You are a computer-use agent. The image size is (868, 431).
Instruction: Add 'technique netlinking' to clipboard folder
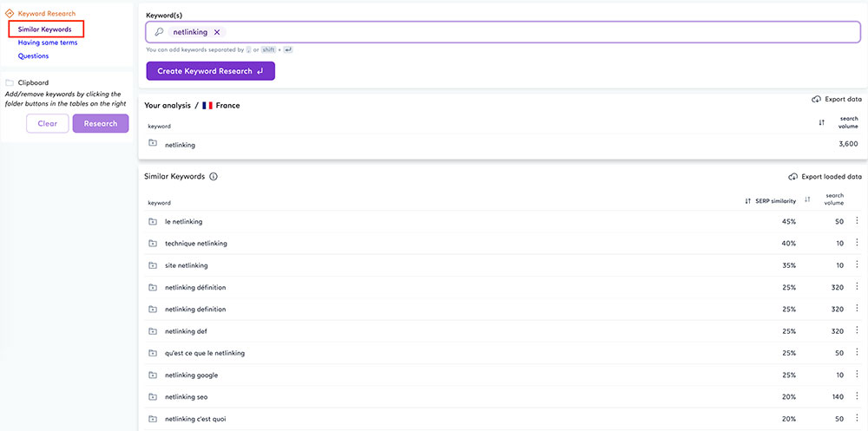coord(153,244)
